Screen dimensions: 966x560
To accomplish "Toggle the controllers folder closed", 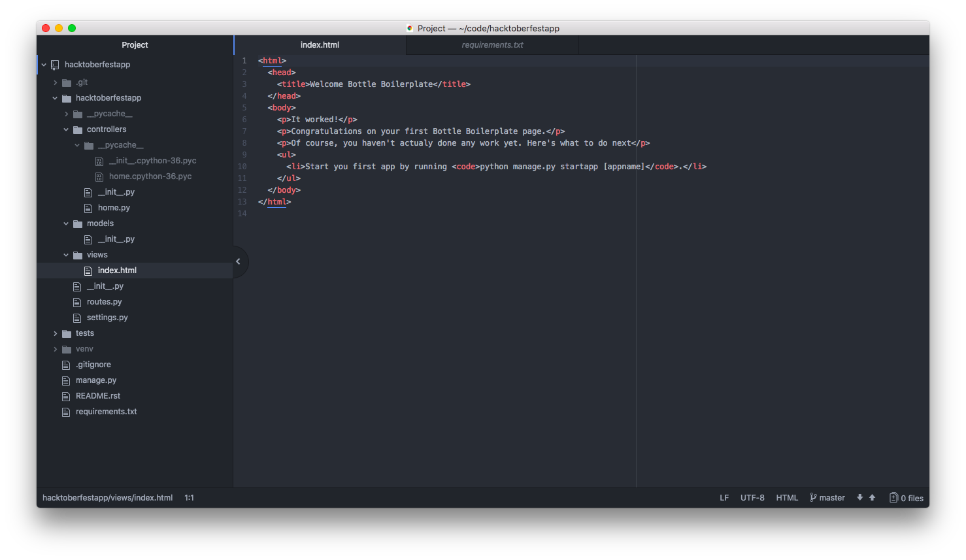I will tap(65, 129).
